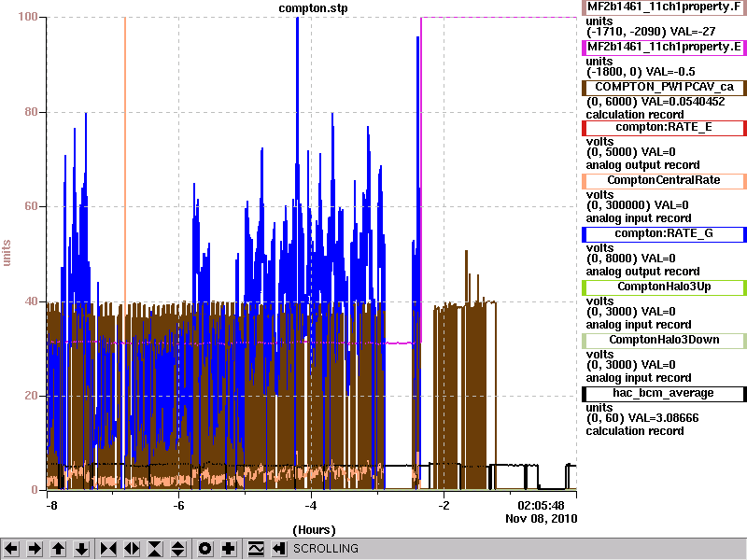Click the pan up arrow button
Viewport: 747px width, 560px height.
tap(59, 549)
